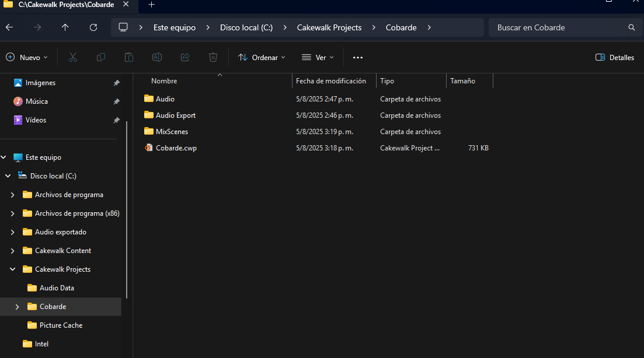Image resolution: width=644 pixels, height=358 pixels.
Task: Expand the Cobarde folder in tree
Action: [x=17, y=307]
